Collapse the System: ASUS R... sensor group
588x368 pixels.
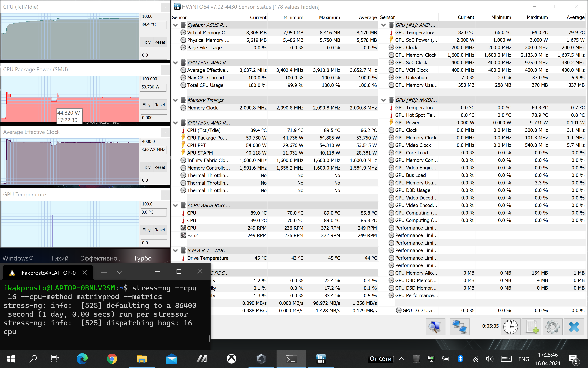tap(175, 25)
